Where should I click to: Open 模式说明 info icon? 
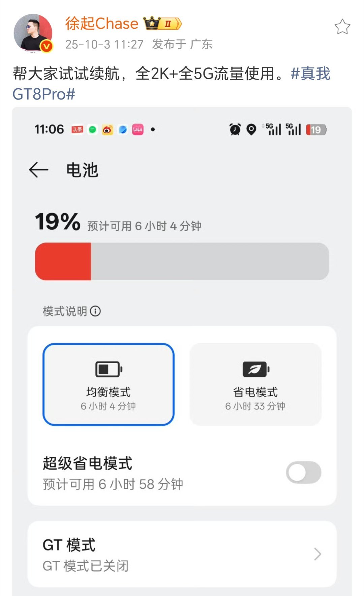(95, 311)
